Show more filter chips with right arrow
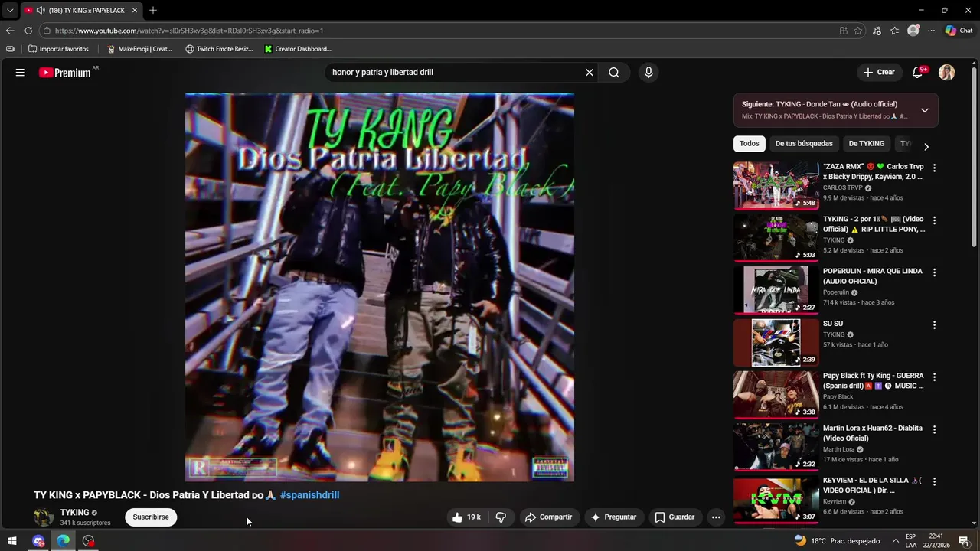 [x=926, y=146]
